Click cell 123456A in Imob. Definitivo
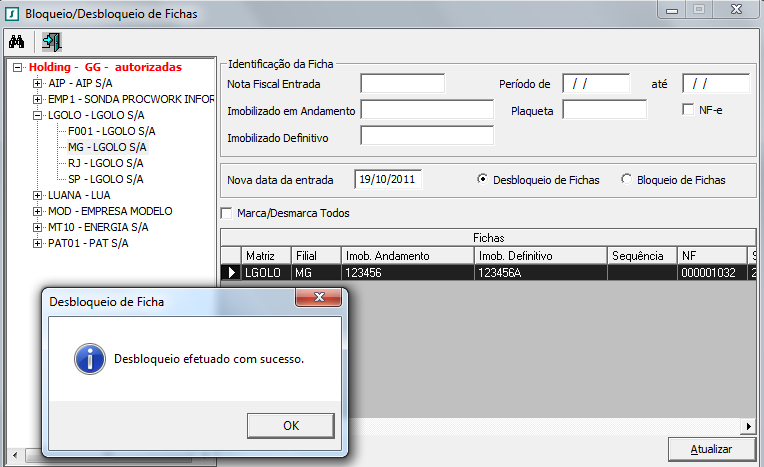Image resolution: width=764 pixels, height=467 pixels. pyautogui.click(x=541, y=272)
